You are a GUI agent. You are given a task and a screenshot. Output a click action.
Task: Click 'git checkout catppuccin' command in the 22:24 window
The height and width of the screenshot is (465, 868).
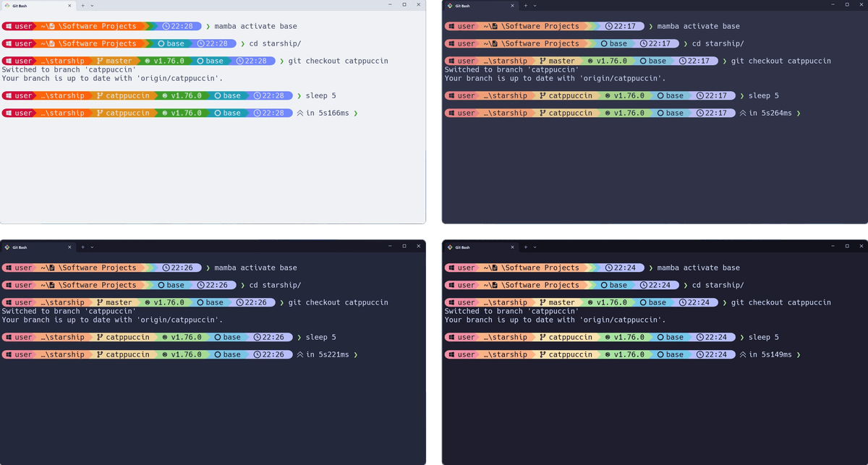pos(780,302)
